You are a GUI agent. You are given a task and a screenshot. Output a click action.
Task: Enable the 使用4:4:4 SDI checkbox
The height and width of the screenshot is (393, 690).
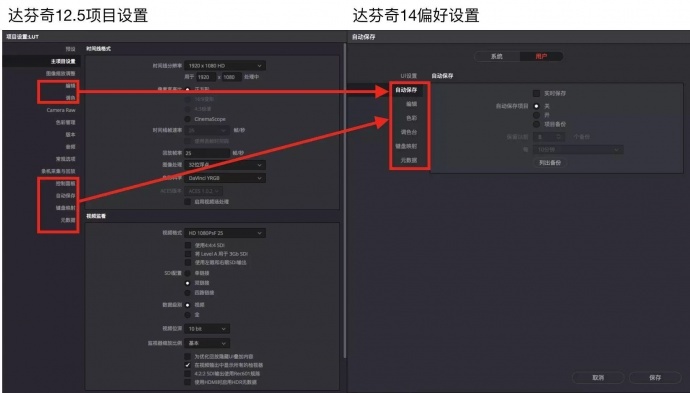tap(188, 245)
